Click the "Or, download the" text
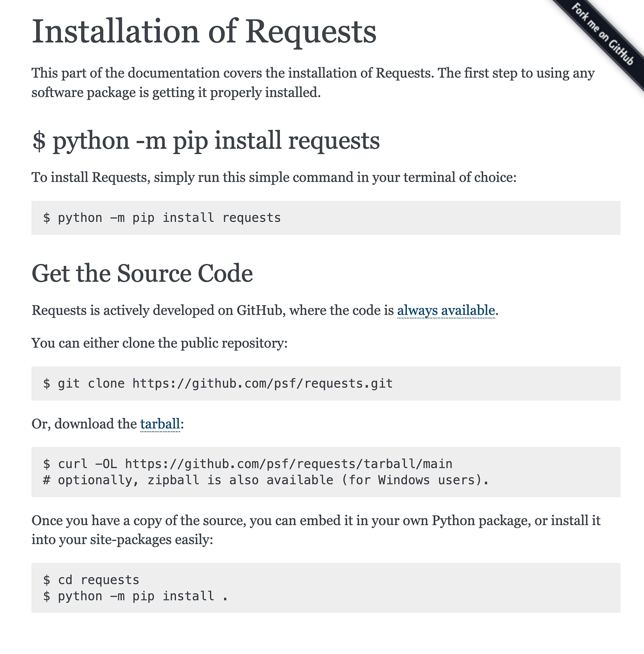The height and width of the screenshot is (654, 644). [x=83, y=424]
